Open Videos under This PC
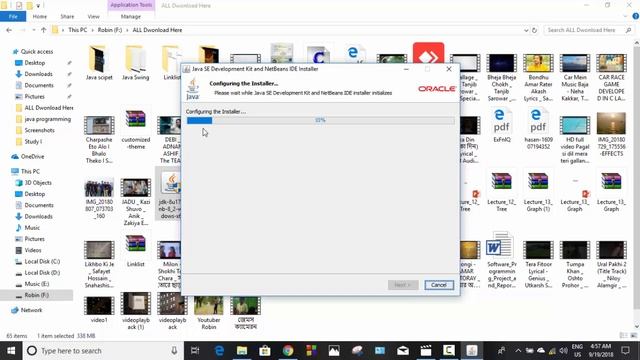Image resolution: width=640 pixels, height=360 pixels. 33,250
